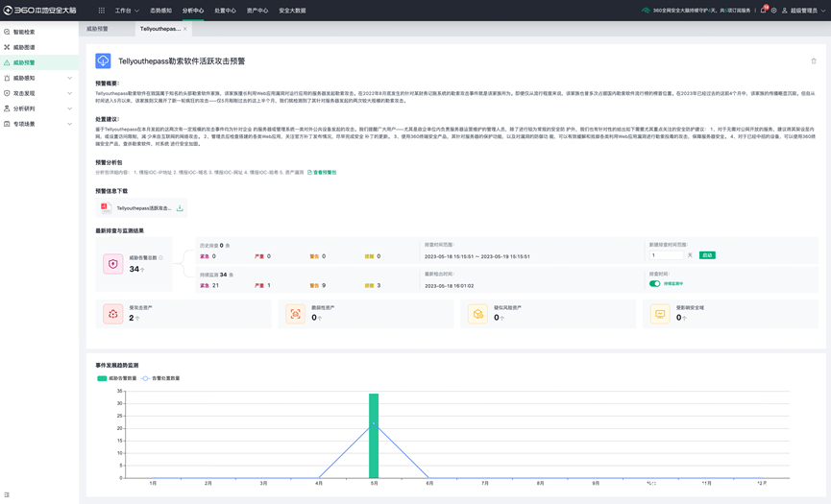Open the Tellyouthepass活跃攻击 file name
Image resolution: width=831 pixels, height=504 pixels.
143,208
